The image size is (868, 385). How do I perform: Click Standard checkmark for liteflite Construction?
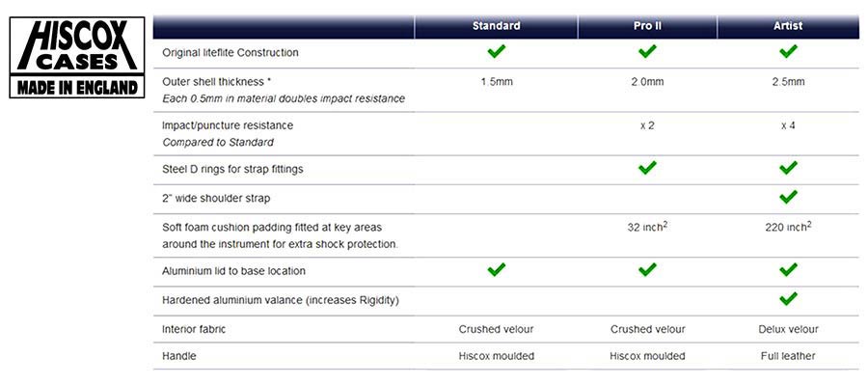(x=496, y=52)
